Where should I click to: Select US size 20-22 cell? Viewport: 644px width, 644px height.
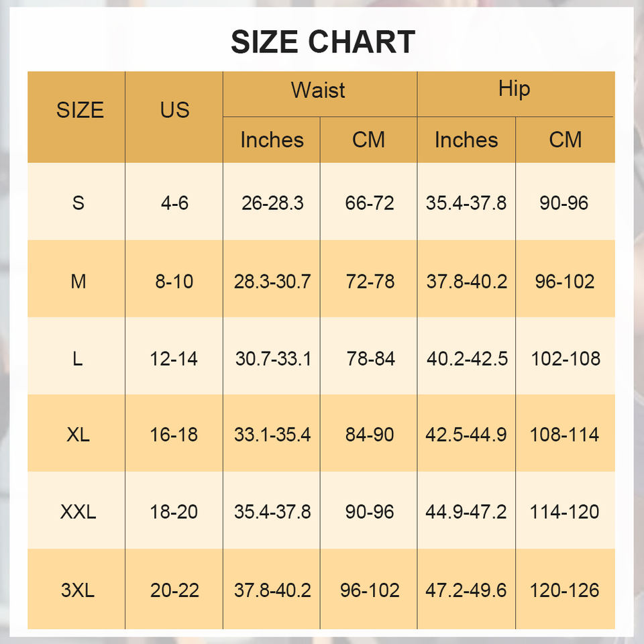[174, 591]
